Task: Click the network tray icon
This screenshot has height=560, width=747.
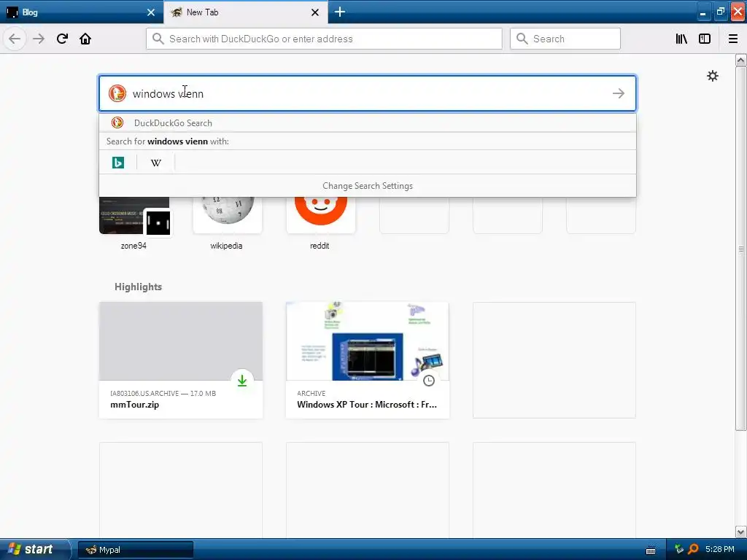Action: pyautogui.click(x=679, y=549)
